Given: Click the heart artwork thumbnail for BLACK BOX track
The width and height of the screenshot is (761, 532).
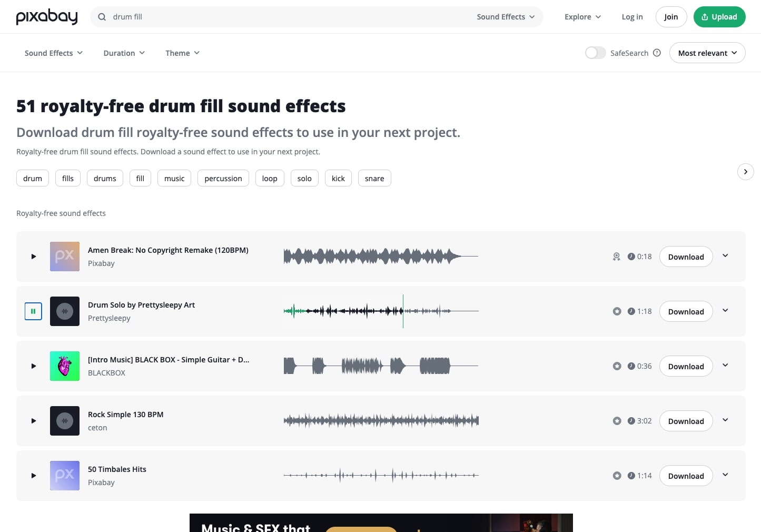Looking at the screenshot, I should tap(64, 366).
